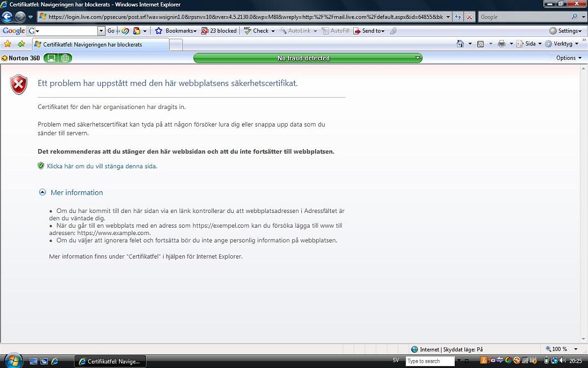
Task: Click the volume speaker tray icon
Action: click(563, 361)
